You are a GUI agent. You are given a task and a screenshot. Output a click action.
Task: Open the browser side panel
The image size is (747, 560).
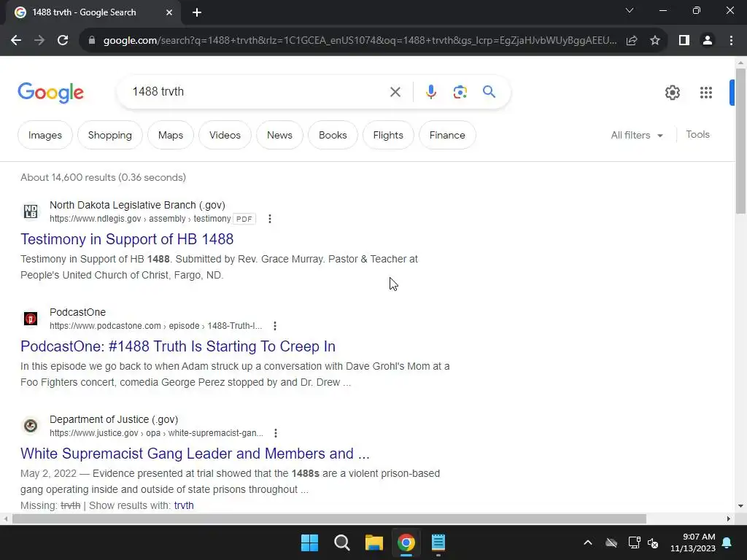pyautogui.click(x=684, y=41)
